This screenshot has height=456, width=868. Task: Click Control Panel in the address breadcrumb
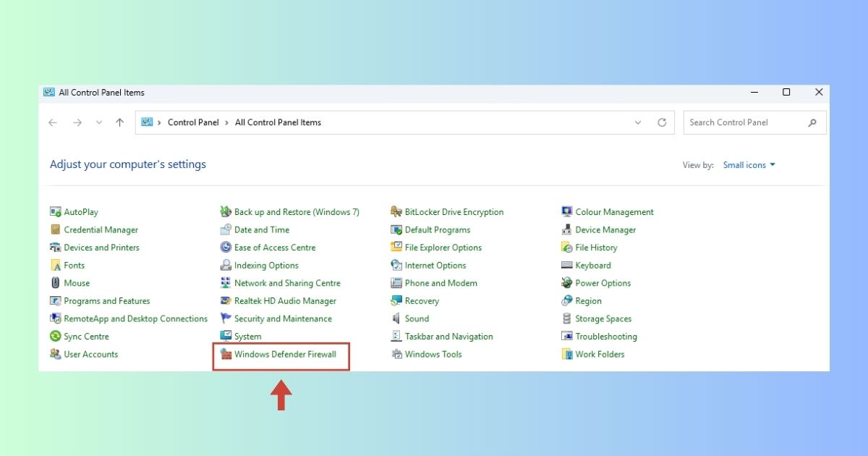[193, 122]
